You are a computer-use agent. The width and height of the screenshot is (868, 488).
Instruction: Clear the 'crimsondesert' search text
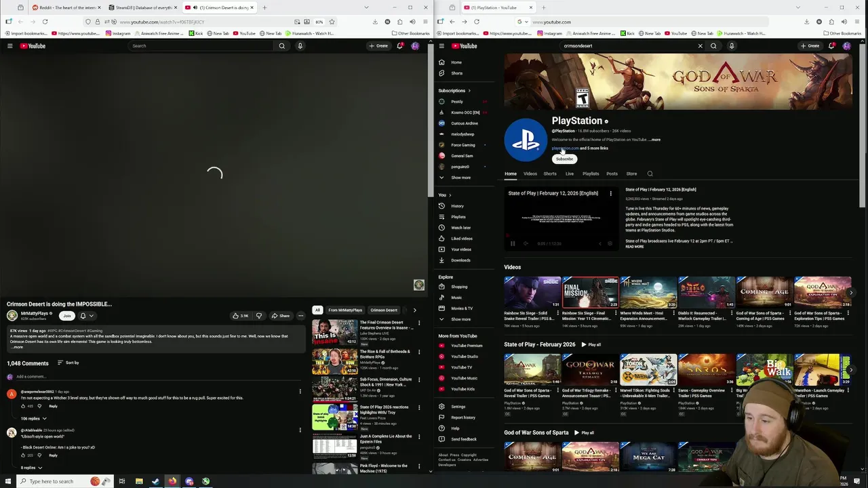[x=701, y=46]
